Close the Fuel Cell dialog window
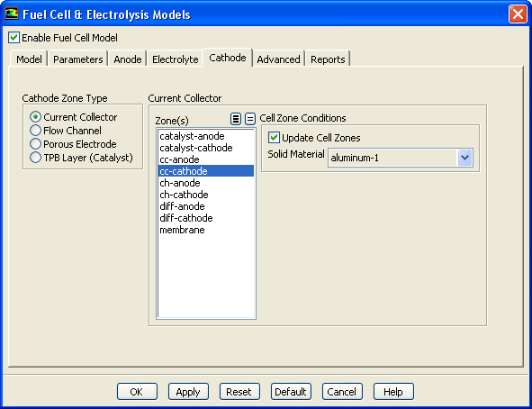This screenshot has height=409, width=532. (518, 14)
